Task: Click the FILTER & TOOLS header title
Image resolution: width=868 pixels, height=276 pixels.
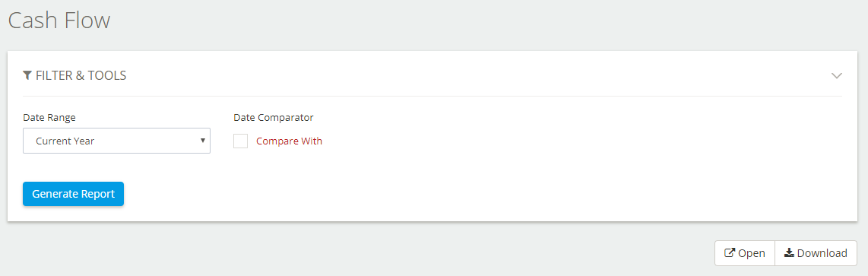Action: click(x=81, y=75)
